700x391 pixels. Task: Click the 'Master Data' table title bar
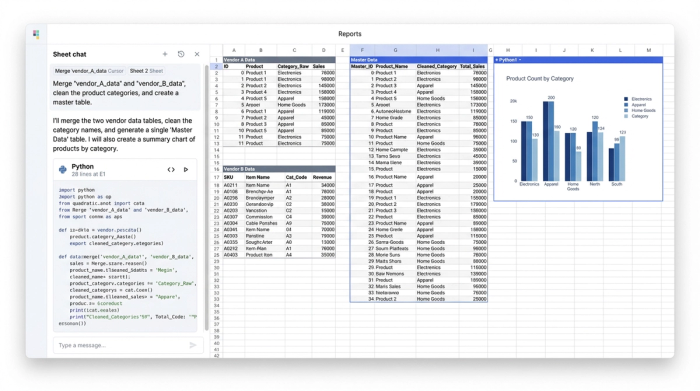click(418, 60)
